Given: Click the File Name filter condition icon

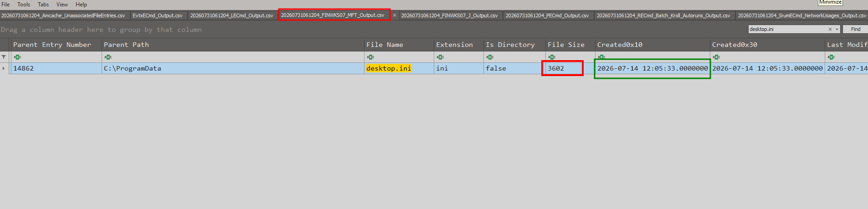Looking at the screenshot, I should click(x=370, y=57).
